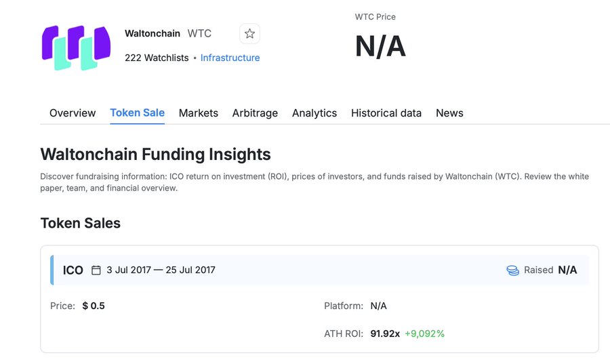Screen dimensions: 610x364
Task: Open the Overview tab
Action: pos(73,113)
